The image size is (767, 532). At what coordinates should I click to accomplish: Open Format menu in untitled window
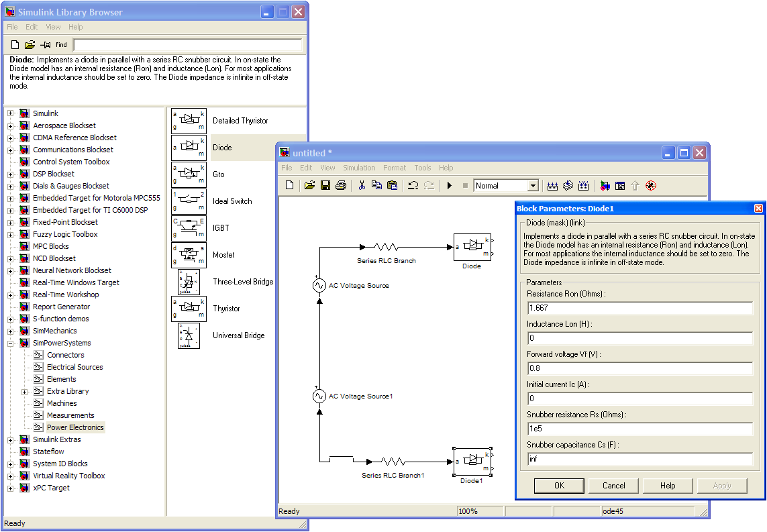[395, 168]
